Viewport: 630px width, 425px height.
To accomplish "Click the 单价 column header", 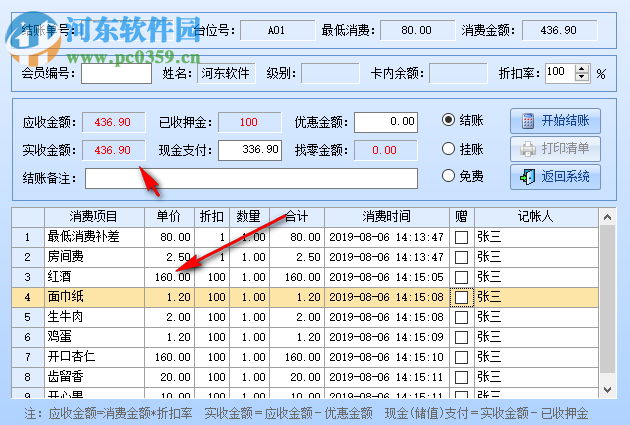I will (169, 217).
